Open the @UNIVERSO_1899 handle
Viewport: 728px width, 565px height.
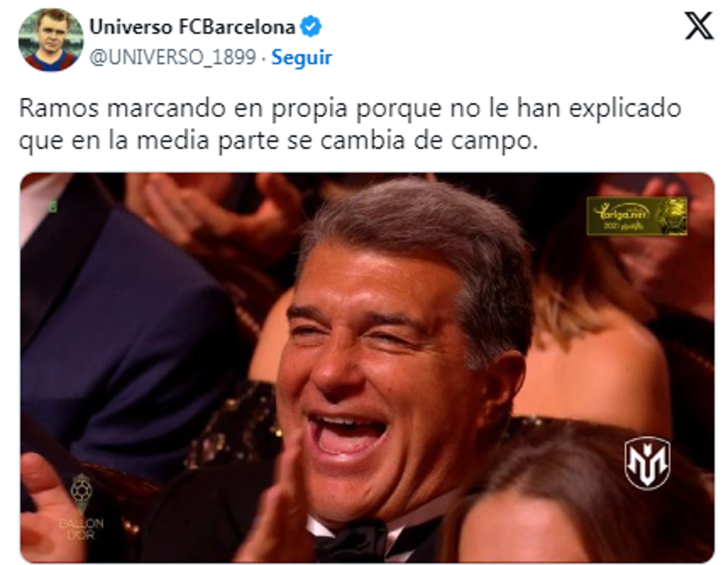tap(173, 58)
